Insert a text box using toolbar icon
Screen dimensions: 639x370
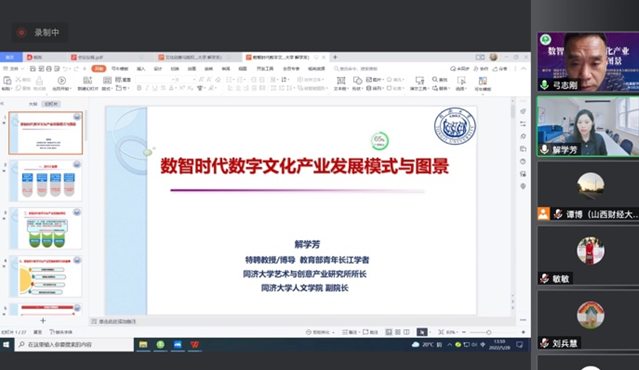(x=341, y=80)
